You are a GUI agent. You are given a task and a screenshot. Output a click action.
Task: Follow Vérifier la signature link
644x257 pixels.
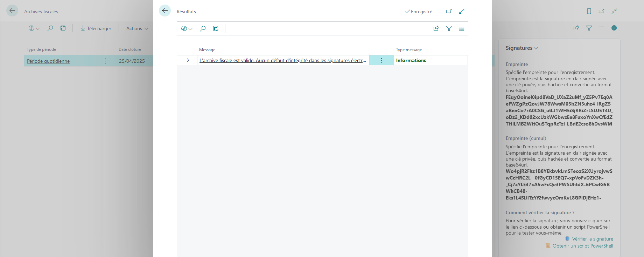pyautogui.click(x=593, y=239)
